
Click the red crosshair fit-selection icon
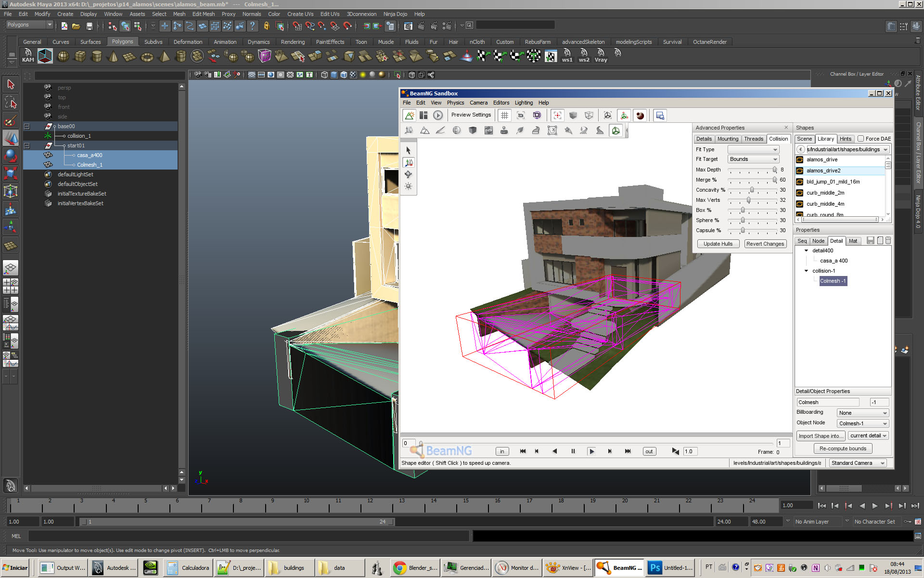557,115
